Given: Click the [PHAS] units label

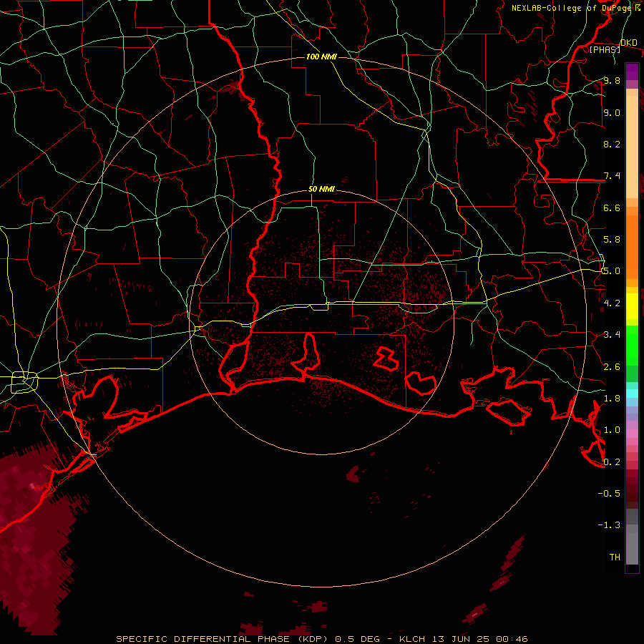Looking at the screenshot, I should [605, 49].
